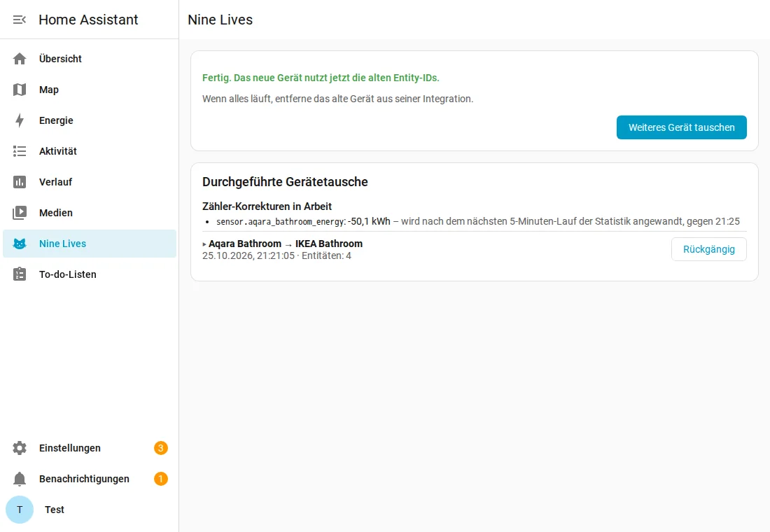Click the green Fertig success message
Image resolution: width=770 pixels, height=532 pixels.
(x=321, y=78)
